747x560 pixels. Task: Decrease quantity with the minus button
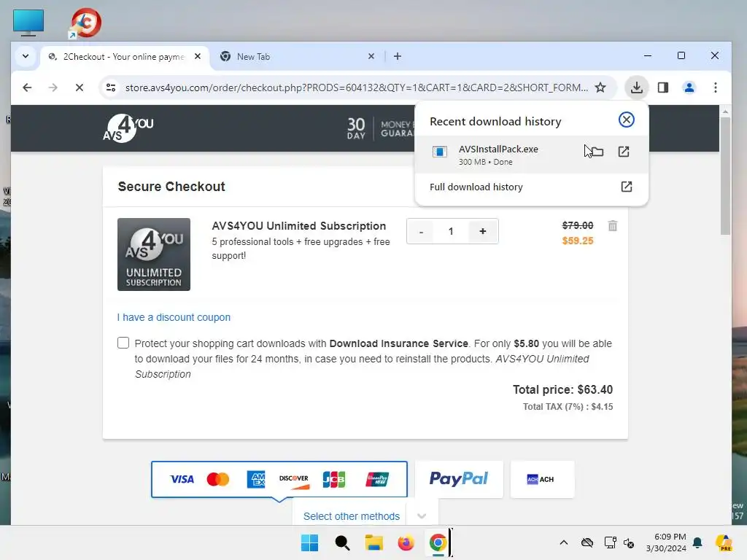tap(421, 231)
